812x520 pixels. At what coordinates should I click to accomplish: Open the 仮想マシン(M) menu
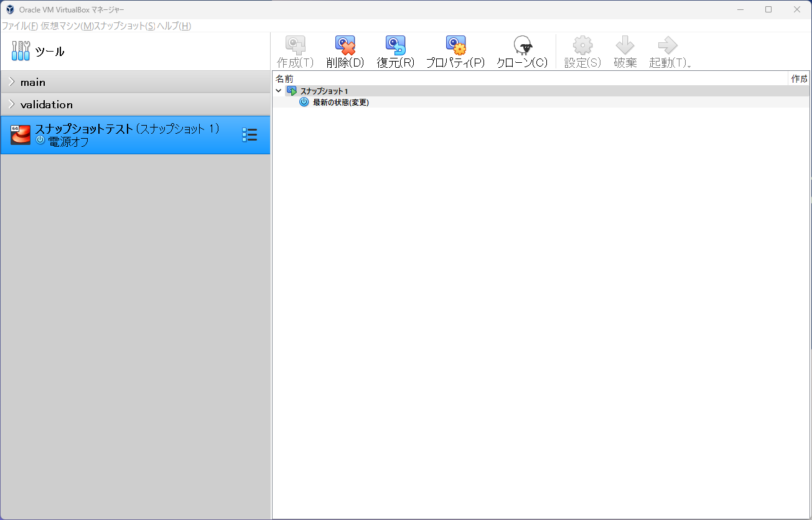(x=67, y=26)
